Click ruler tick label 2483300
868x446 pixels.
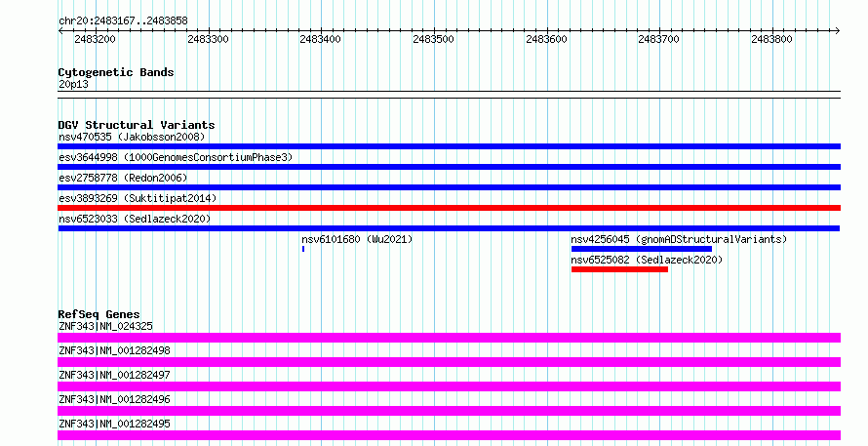(x=208, y=39)
